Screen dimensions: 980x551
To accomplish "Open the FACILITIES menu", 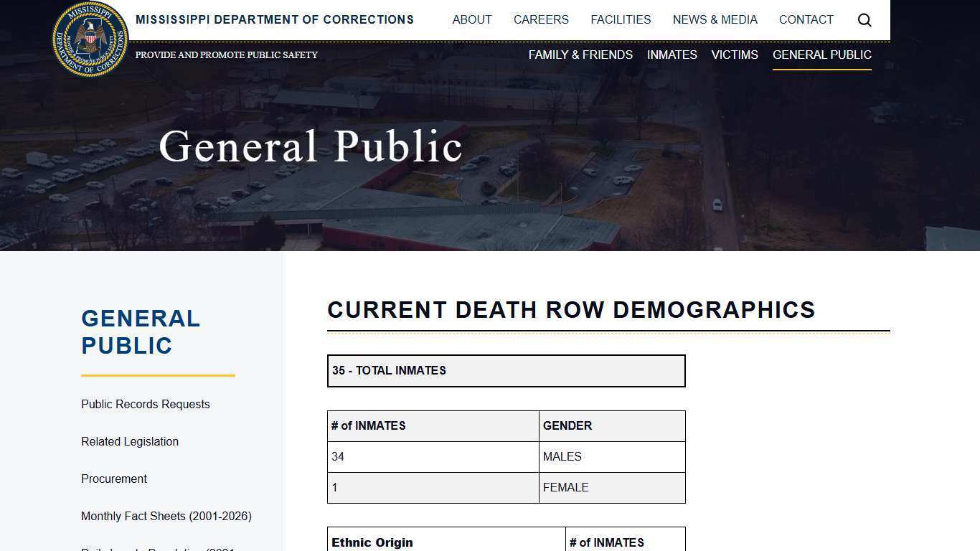I will (621, 19).
